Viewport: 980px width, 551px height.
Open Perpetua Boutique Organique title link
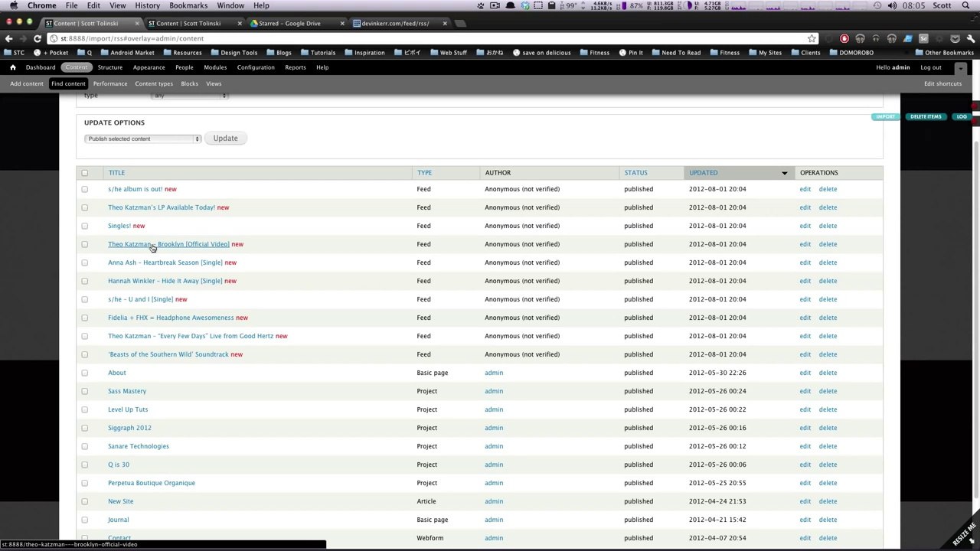[152, 483]
